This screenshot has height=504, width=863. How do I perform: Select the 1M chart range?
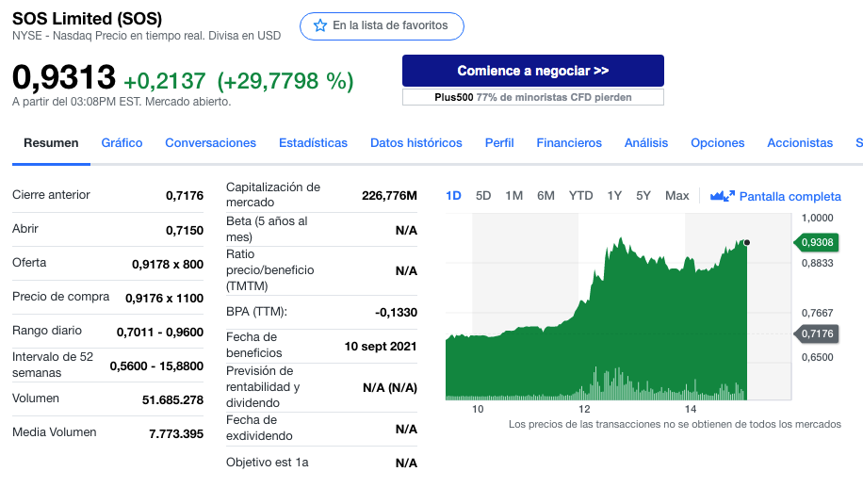tap(514, 196)
